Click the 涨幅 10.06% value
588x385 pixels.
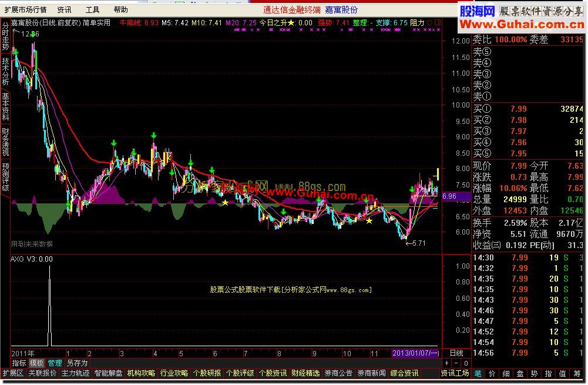(x=513, y=188)
